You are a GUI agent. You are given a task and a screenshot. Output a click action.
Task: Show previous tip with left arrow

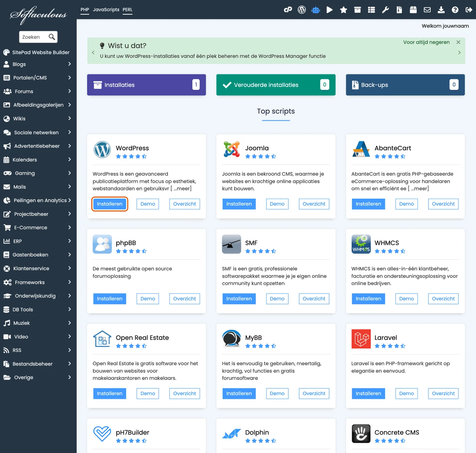click(93, 53)
